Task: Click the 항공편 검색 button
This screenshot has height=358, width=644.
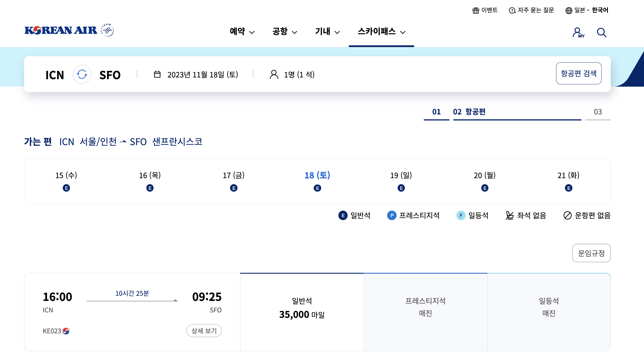Action: coord(579,73)
